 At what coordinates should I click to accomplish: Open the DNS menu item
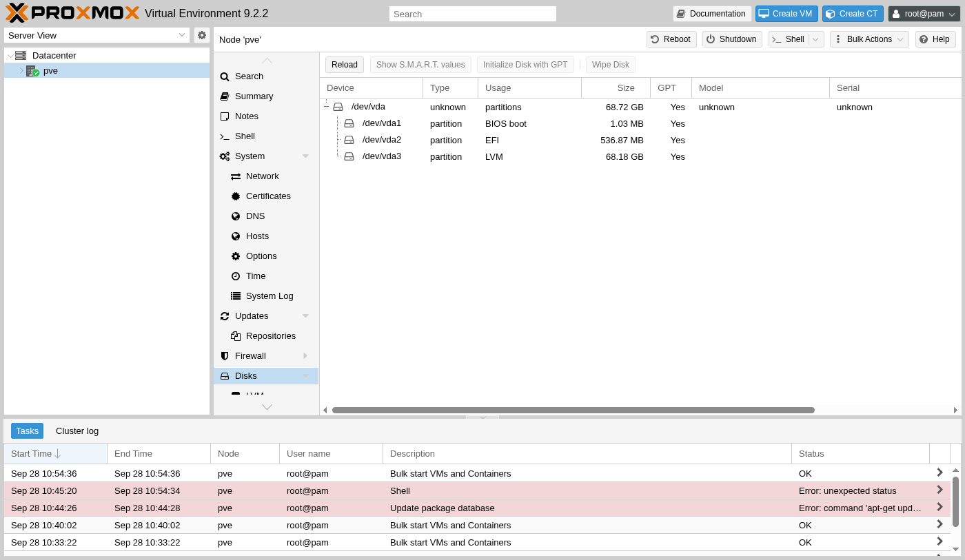(266, 216)
